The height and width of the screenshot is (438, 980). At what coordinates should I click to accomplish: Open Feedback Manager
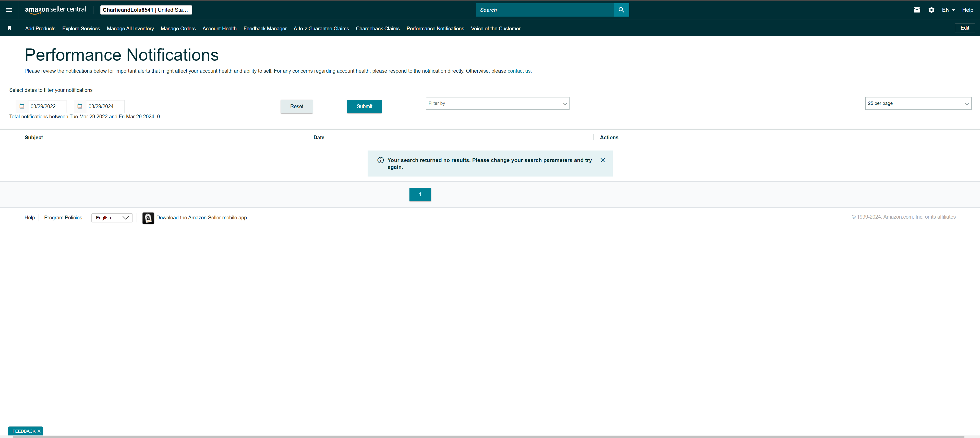click(265, 29)
